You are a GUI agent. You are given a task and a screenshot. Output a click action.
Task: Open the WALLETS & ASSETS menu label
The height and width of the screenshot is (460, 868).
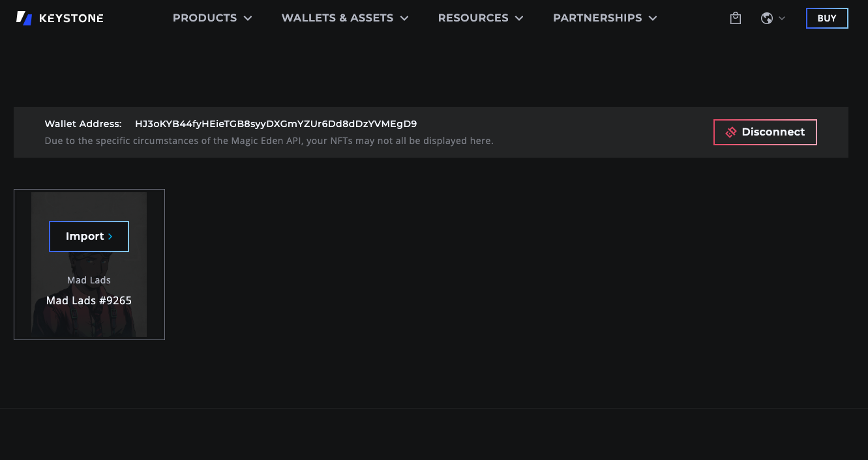pyautogui.click(x=337, y=18)
